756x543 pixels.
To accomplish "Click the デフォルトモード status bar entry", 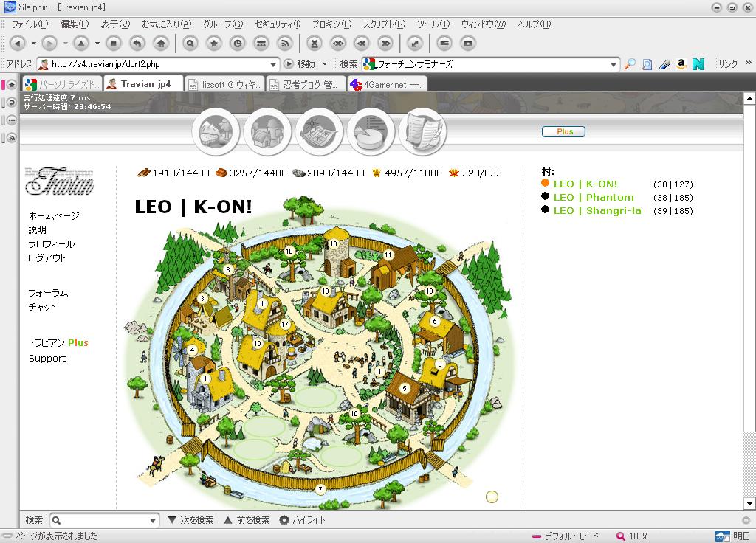I will point(565,536).
